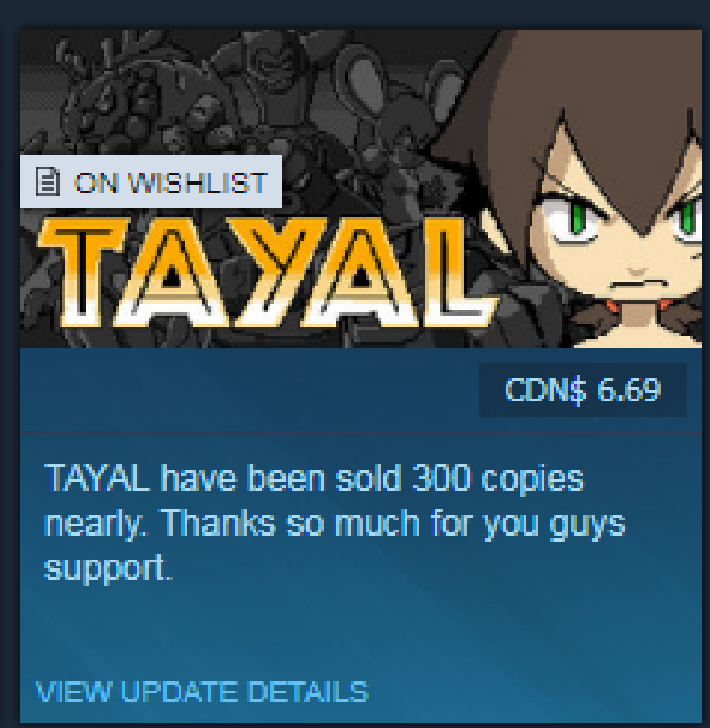Click the divider line under the price
The image size is (710, 728).
tap(361, 432)
